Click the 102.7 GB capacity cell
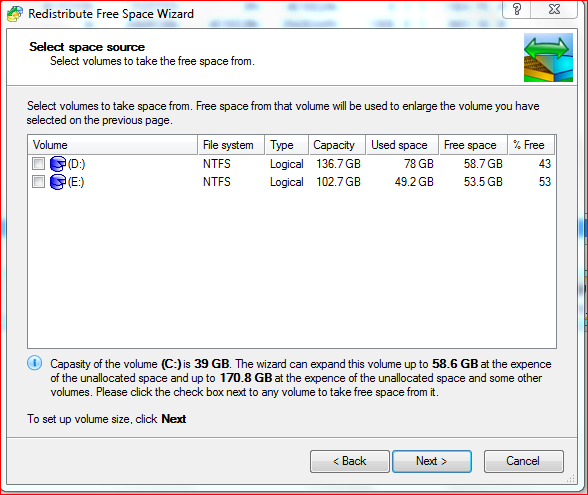This screenshot has width=588, height=495. 338,182
